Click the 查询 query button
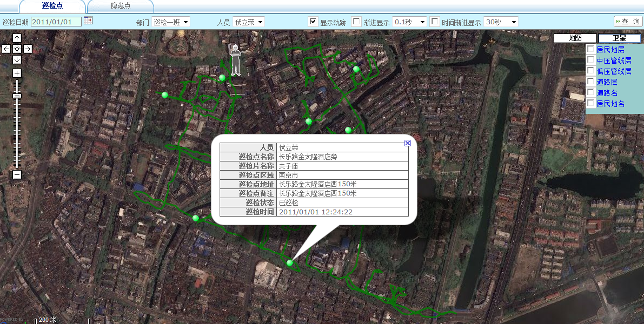The height and width of the screenshot is (324, 644). point(628,21)
